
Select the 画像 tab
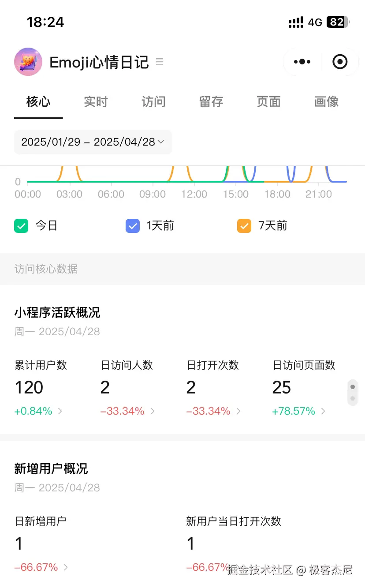tap(326, 102)
